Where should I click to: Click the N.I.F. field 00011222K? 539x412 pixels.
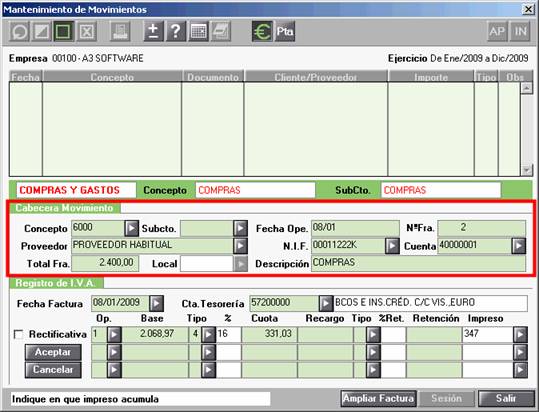[348, 246]
